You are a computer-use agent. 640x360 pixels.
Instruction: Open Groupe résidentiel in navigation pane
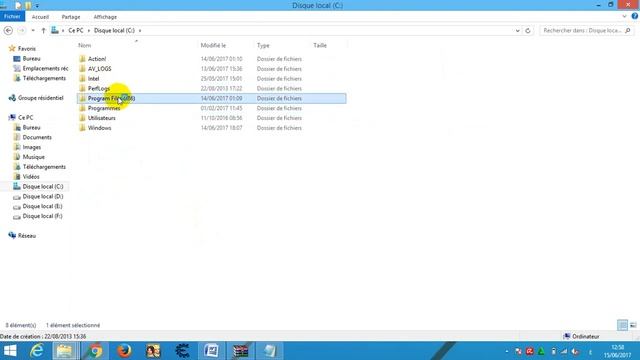40,98
